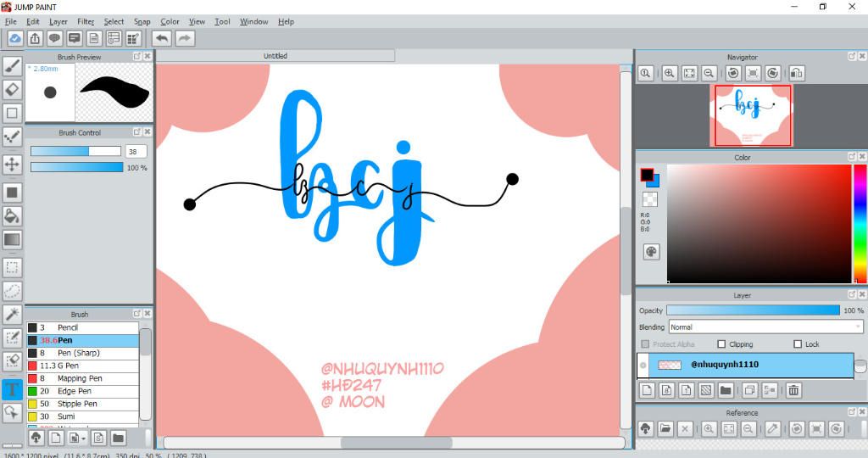Select the rectangular Select tool

click(x=12, y=267)
